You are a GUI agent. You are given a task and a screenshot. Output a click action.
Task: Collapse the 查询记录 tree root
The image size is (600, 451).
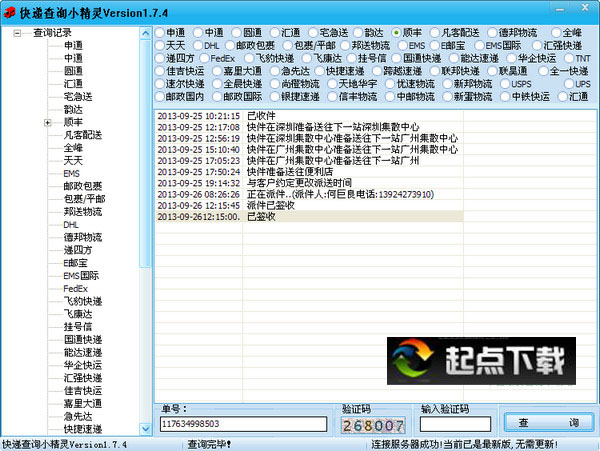coord(17,33)
